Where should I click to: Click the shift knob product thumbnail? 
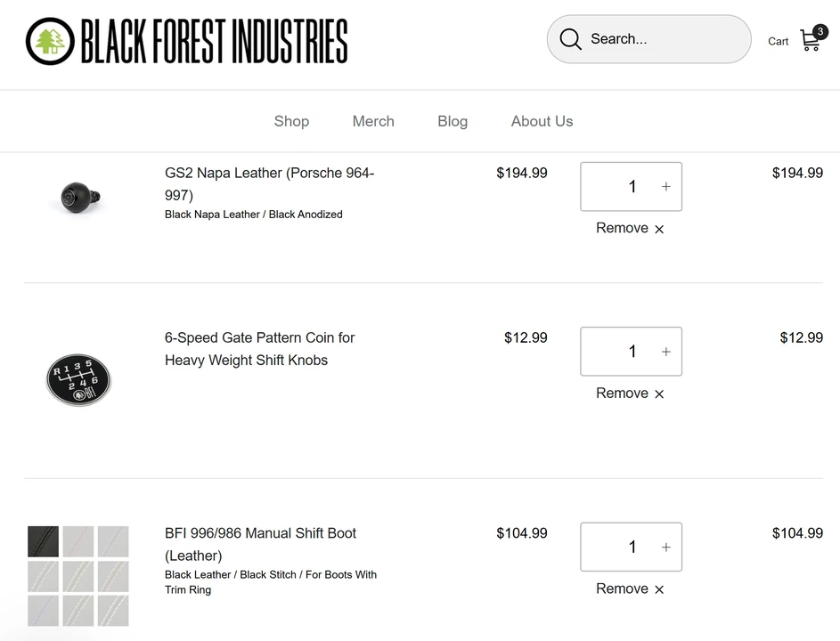click(x=80, y=197)
